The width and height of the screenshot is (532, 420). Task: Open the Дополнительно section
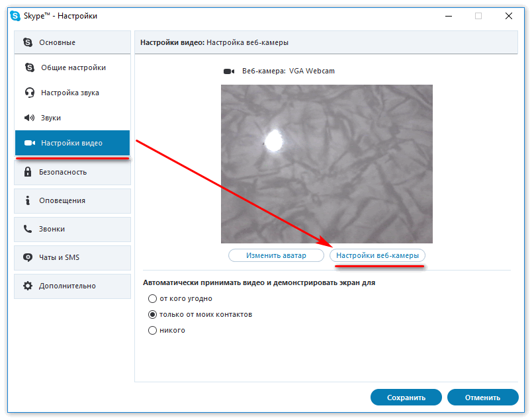click(72, 286)
